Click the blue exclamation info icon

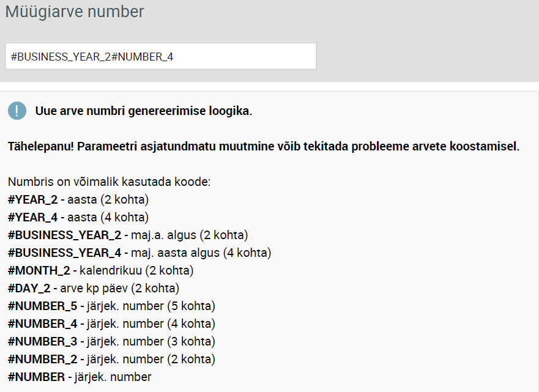pyautogui.click(x=17, y=111)
